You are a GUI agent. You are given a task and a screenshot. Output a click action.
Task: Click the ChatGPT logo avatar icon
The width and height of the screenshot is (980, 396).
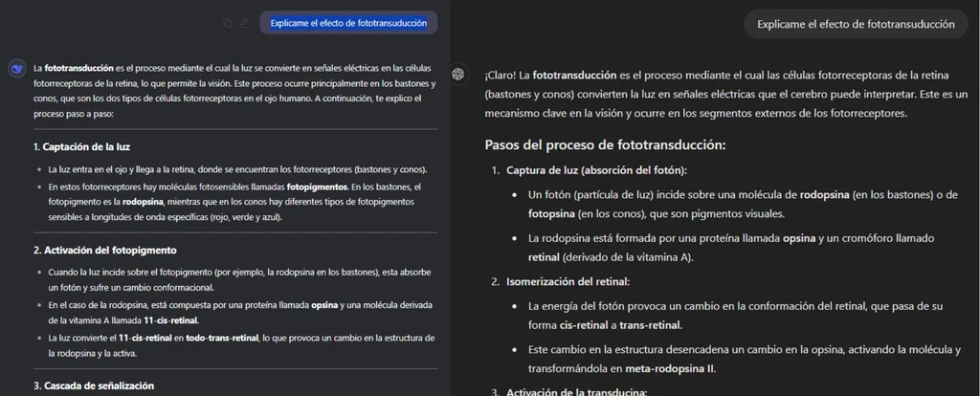click(459, 75)
